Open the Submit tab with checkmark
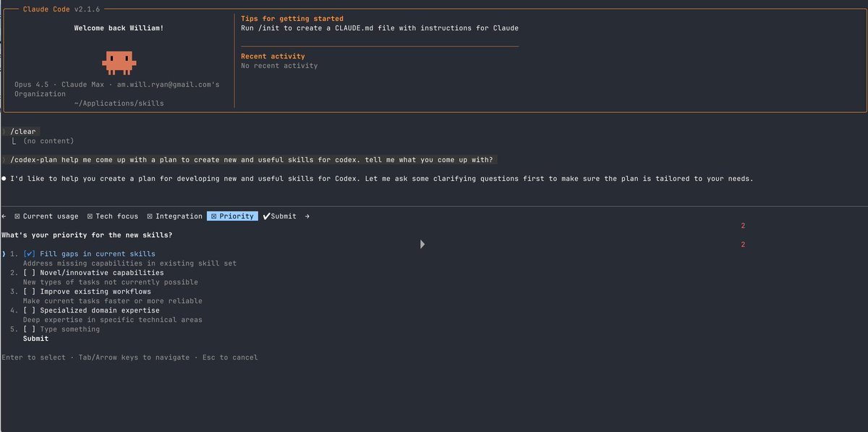Screen dimensions: 868x432 click(279, 216)
